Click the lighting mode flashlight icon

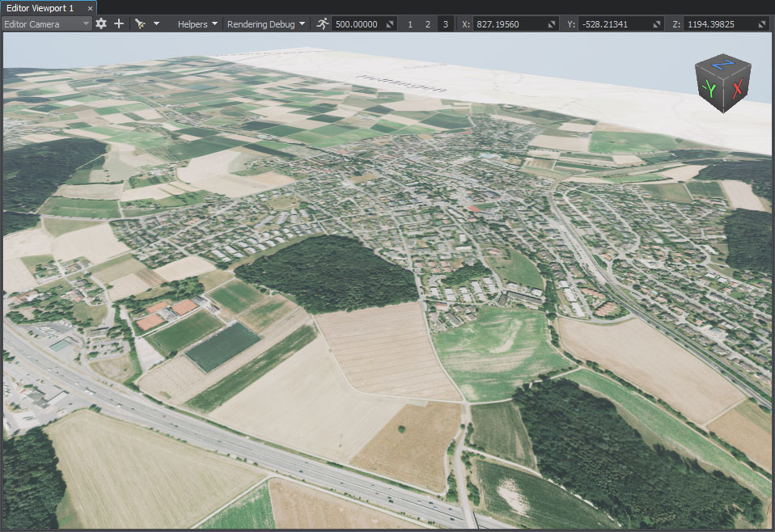(x=140, y=24)
